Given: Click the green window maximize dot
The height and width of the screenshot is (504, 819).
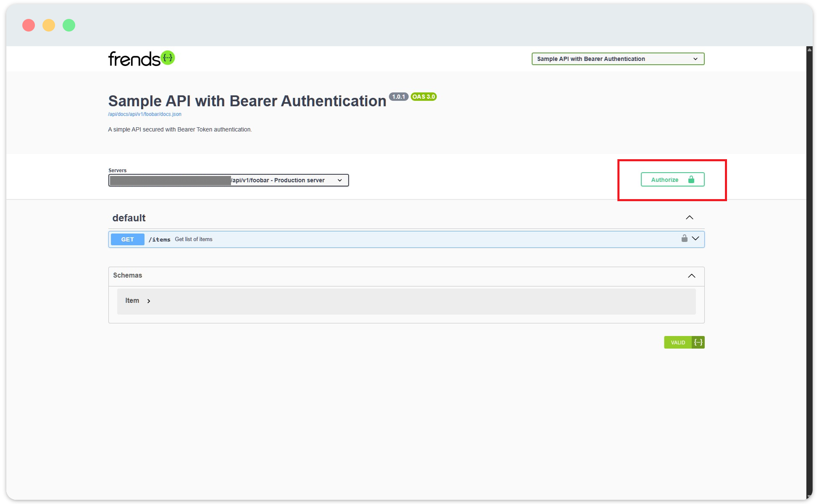Looking at the screenshot, I should pyautogui.click(x=69, y=25).
